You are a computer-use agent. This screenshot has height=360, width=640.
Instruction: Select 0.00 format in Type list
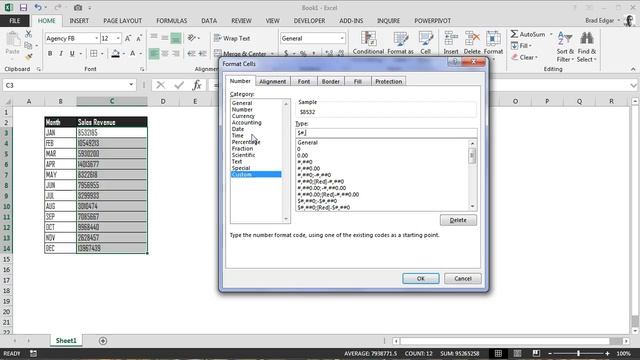(x=302, y=156)
